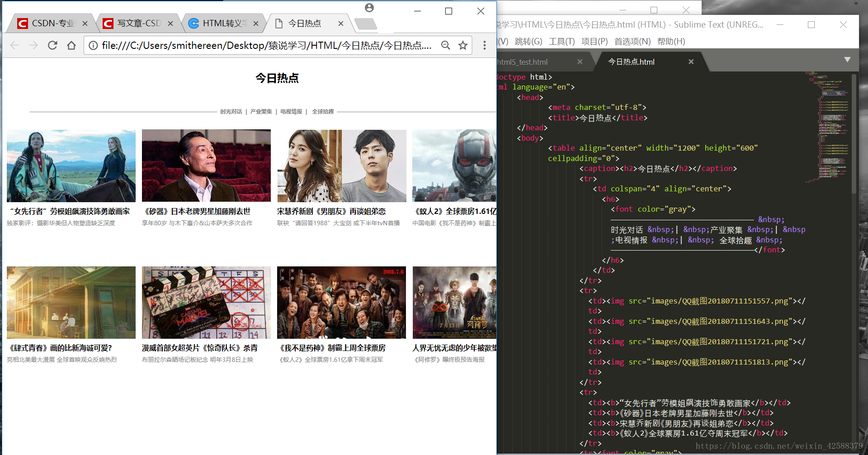Open Chrome user profile icon
Screen dimensions: 868x455
pyautogui.click(x=369, y=8)
